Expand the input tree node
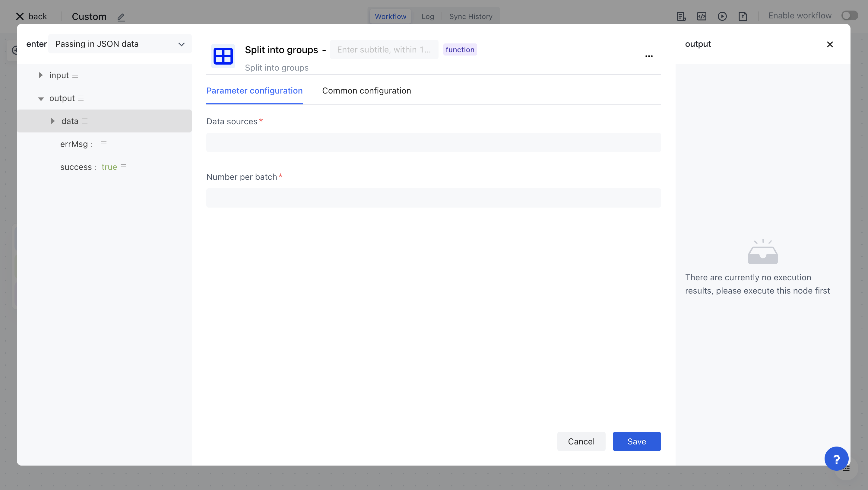The height and width of the screenshot is (490, 868). (x=41, y=75)
